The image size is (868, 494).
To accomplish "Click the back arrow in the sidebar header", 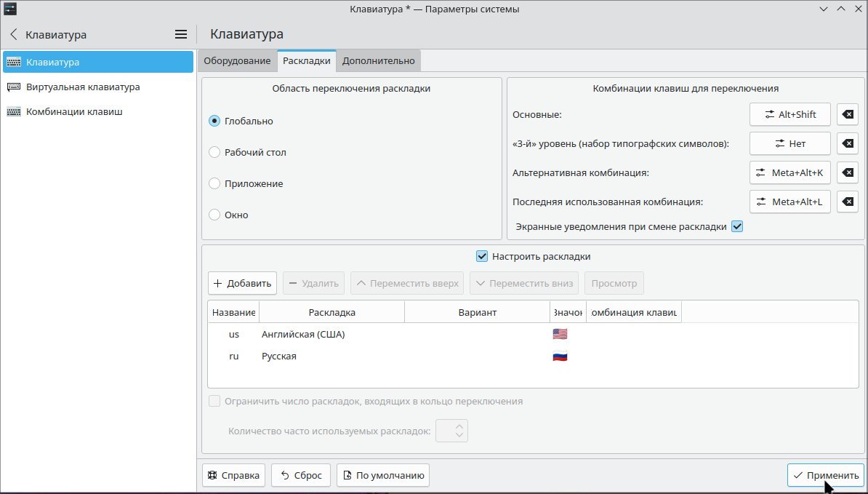I will [13, 34].
